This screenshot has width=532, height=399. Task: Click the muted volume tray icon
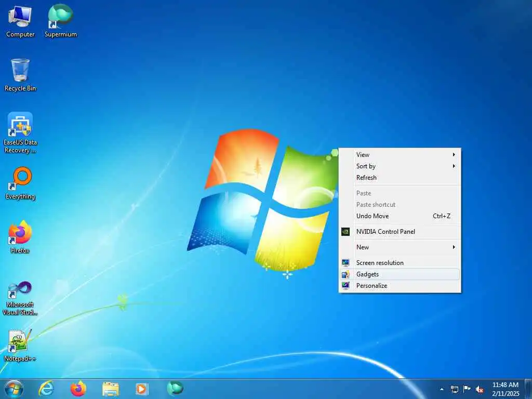pyautogui.click(x=480, y=389)
